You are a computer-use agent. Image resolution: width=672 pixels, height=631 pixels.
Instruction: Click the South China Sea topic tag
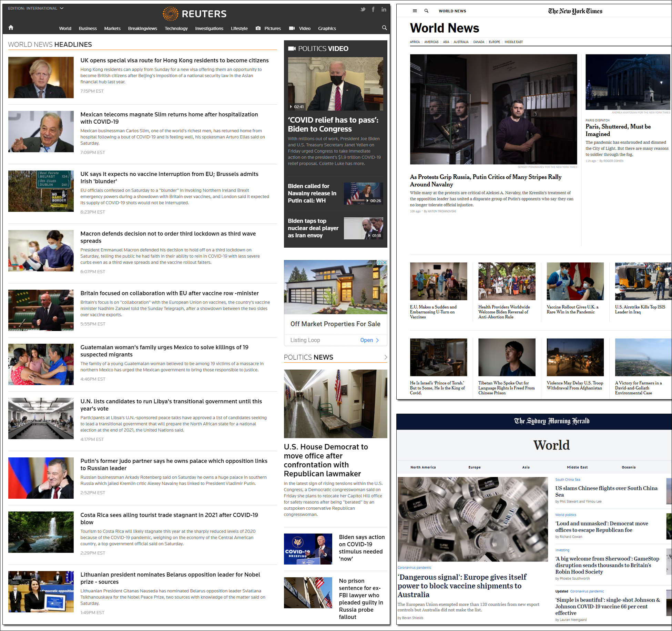[568, 479]
